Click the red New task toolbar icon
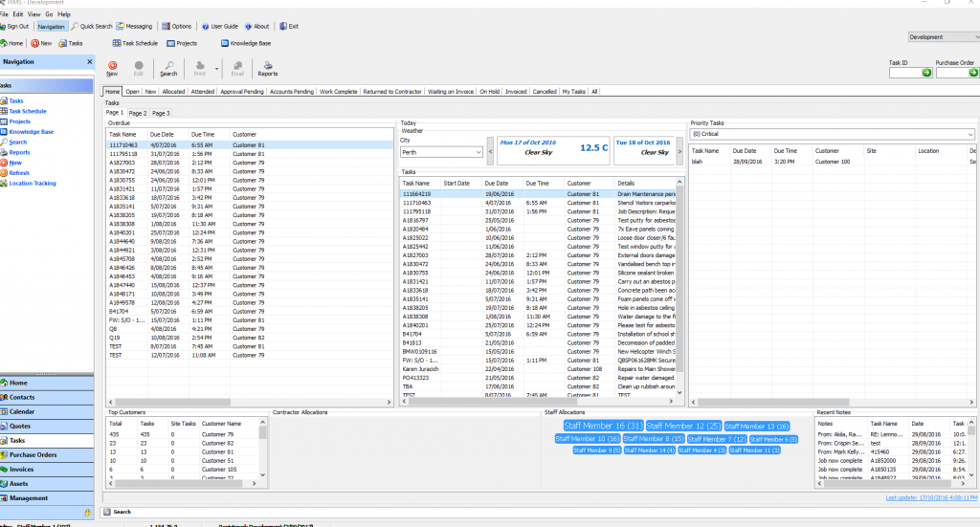 112,66
